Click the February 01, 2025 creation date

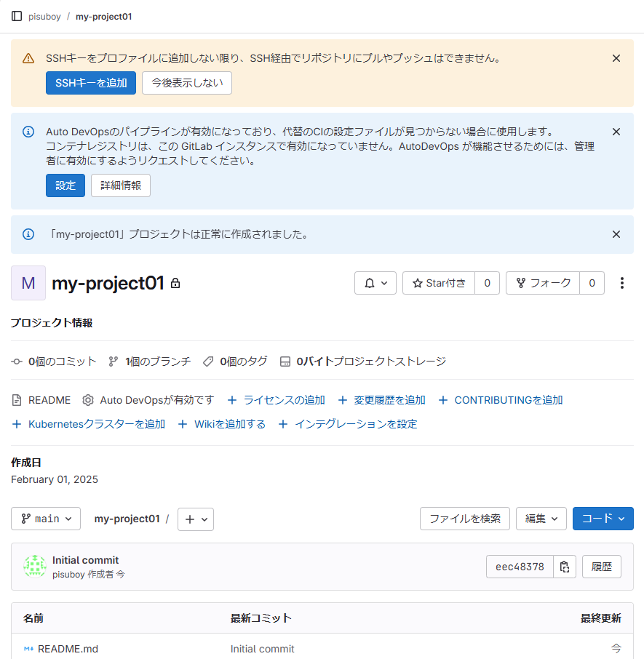click(55, 479)
